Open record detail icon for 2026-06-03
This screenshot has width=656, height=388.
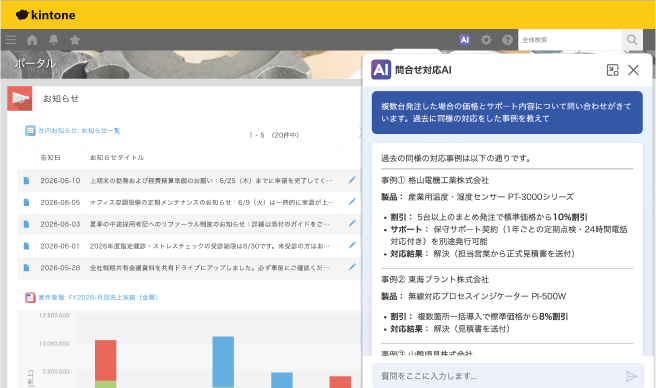(26, 224)
